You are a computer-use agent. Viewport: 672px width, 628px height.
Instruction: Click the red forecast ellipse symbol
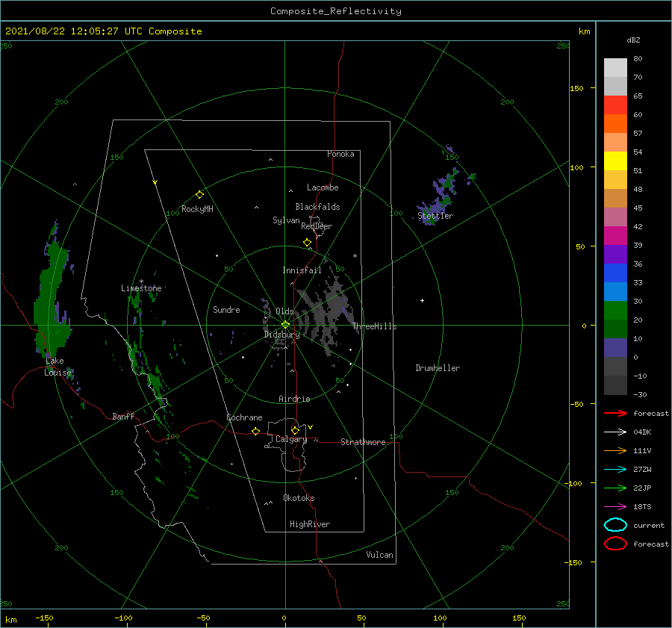pos(615,544)
